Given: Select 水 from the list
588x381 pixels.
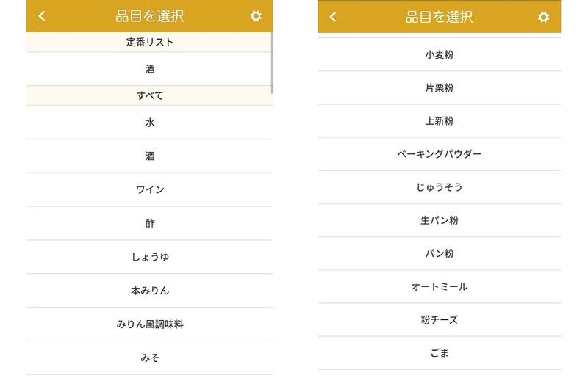Looking at the screenshot, I should pos(150,123).
